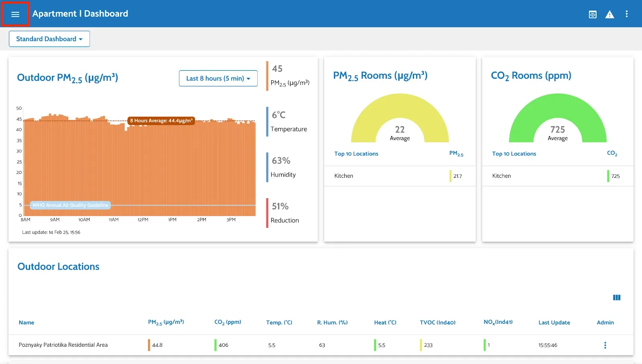
Task: Sort table by TVOC (Ind40) column
Action: click(x=437, y=323)
